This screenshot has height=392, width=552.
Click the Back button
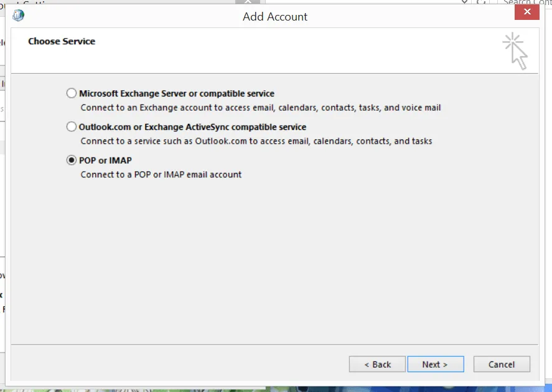377,364
